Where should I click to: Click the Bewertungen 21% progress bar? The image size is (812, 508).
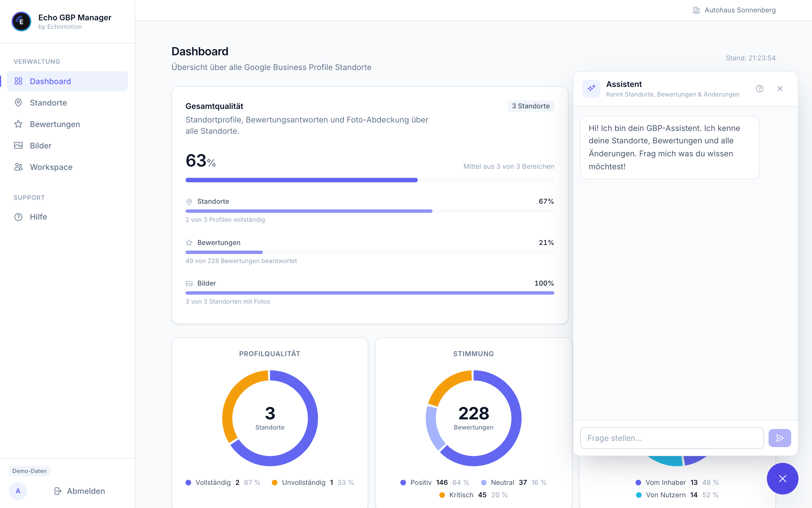click(x=370, y=252)
